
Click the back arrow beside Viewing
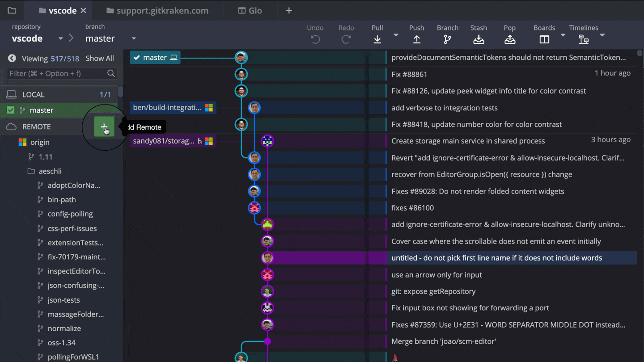[x=12, y=58]
